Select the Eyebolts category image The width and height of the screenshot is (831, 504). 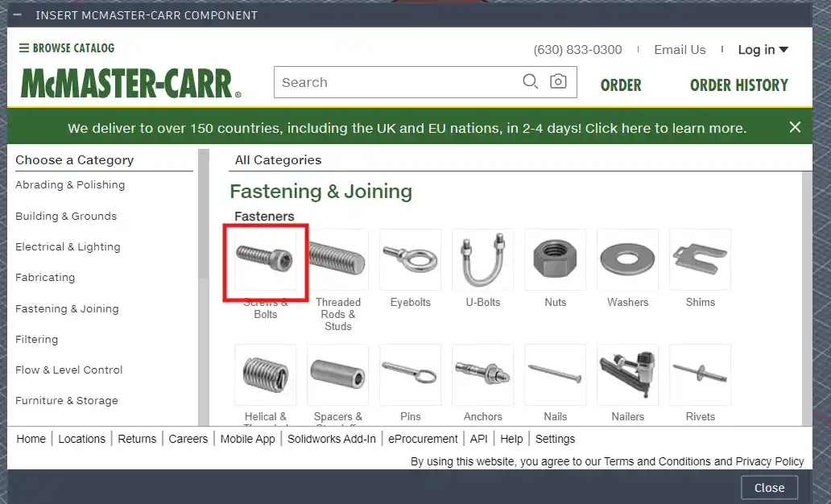tap(410, 260)
